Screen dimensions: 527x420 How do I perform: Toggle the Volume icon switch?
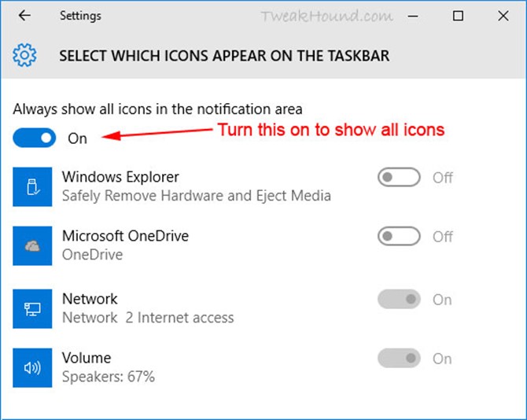tap(399, 359)
